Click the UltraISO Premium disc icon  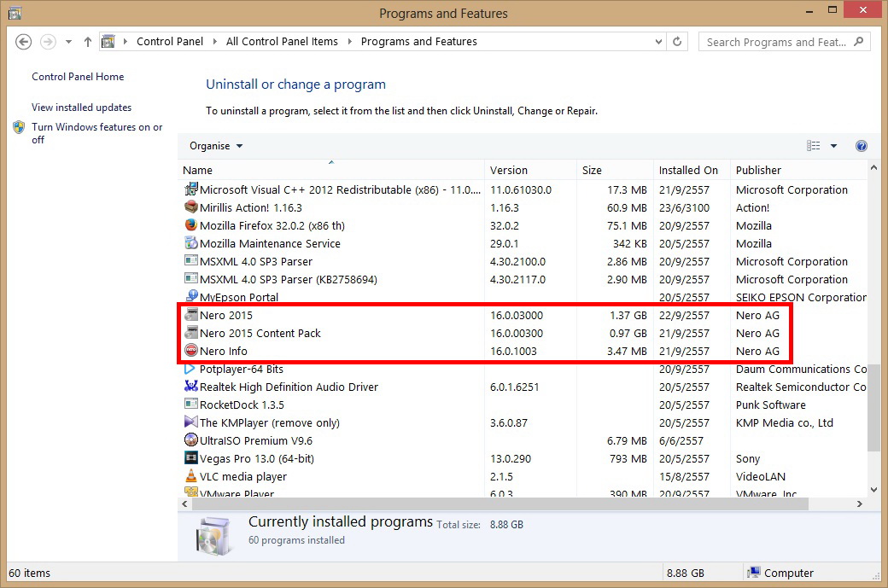click(x=191, y=440)
